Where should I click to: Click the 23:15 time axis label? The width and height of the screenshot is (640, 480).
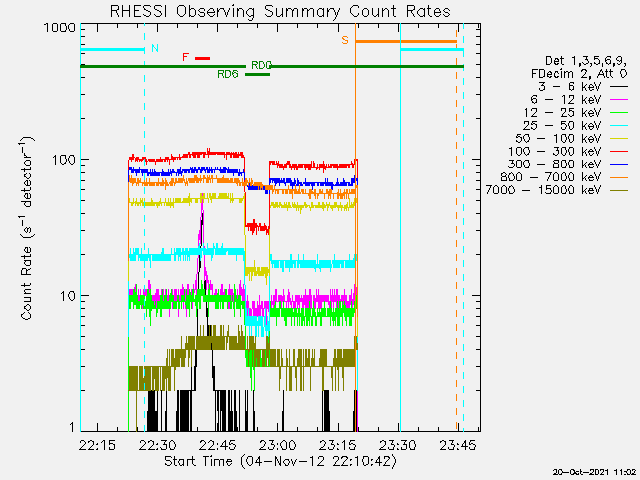338,445
